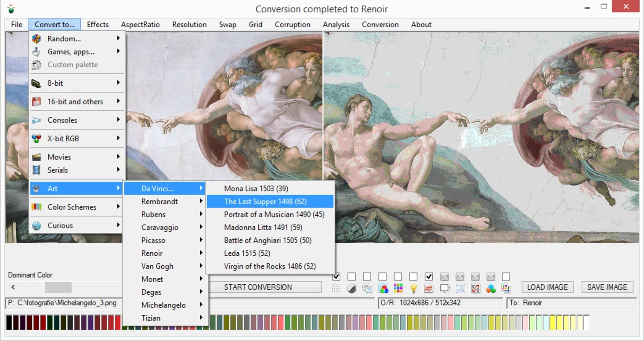Select Battle of Anghiari 1505 (50)
The image size is (644, 341).
[270, 240]
